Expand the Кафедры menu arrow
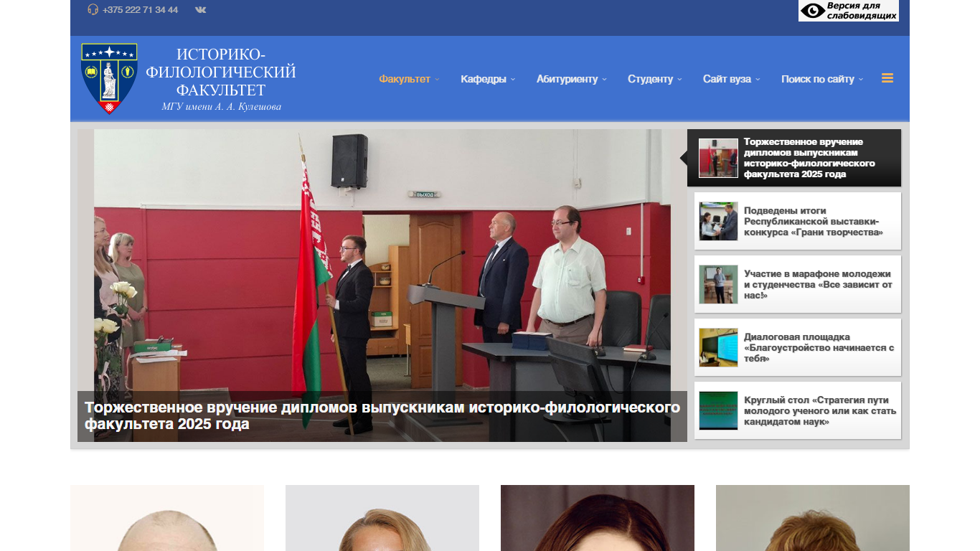980x551 pixels. point(513,80)
